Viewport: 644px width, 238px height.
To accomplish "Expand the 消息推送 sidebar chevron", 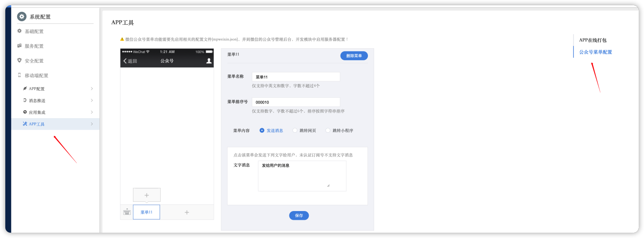I will 92,100.
